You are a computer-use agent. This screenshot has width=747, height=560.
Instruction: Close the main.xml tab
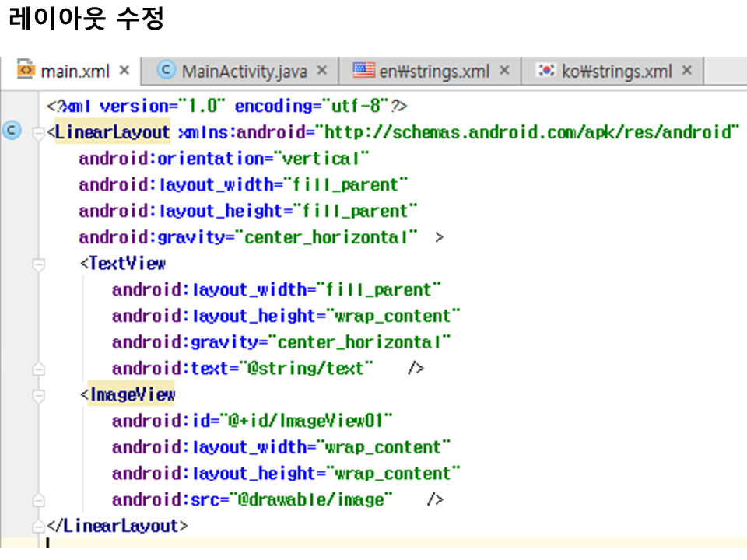[x=124, y=71]
